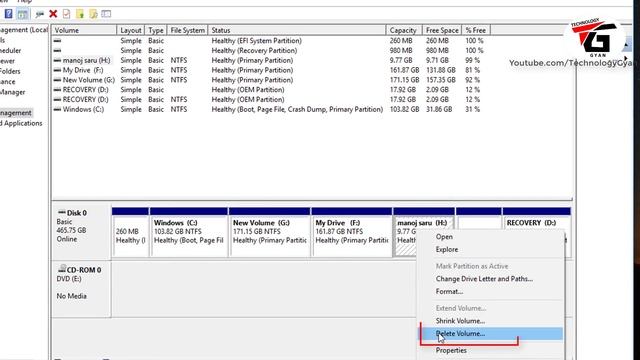This screenshot has width=640, height=360.
Task: Click the 157.35 GB free space cell
Action: click(x=440, y=80)
